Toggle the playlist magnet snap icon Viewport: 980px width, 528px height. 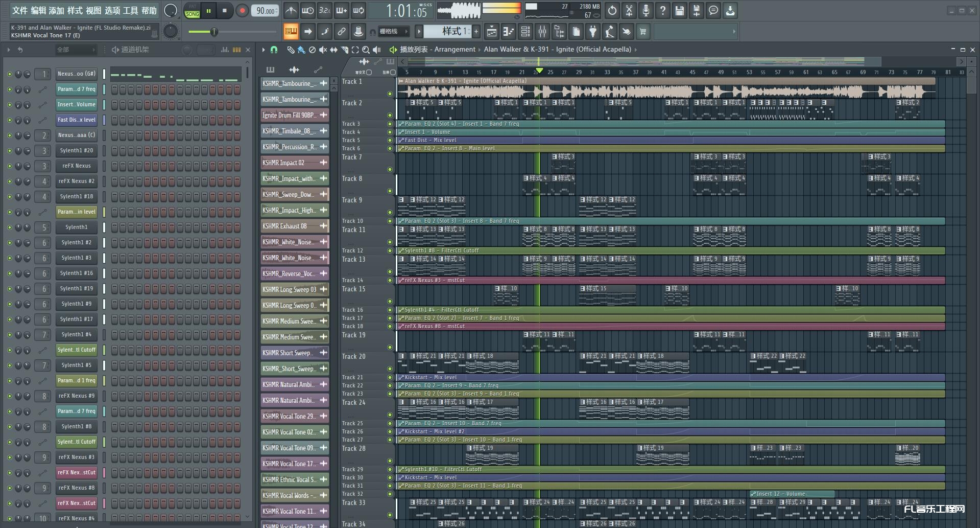click(x=274, y=50)
